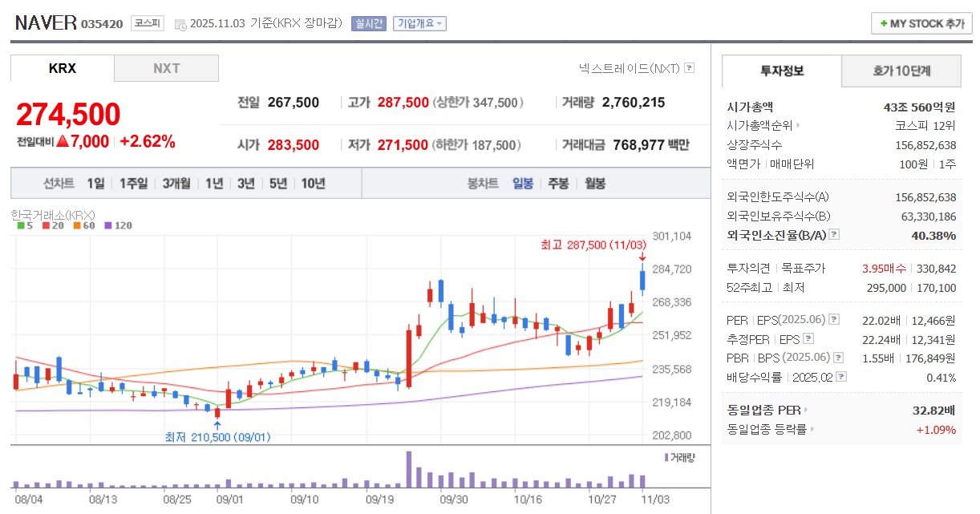View help for 배당수익률 2025.02
Viewport: 980px width, 514px height.
click(x=841, y=376)
